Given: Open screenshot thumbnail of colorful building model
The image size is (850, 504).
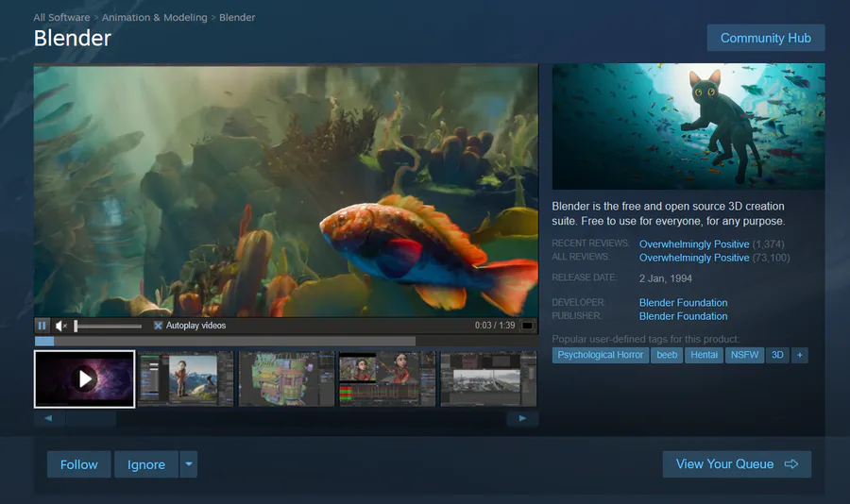Looking at the screenshot, I should (286, 378).
